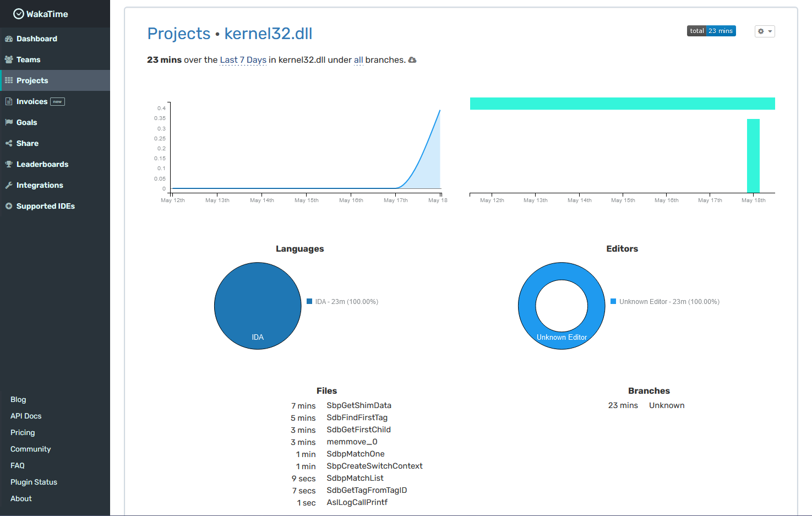Open the Blog link
The width and height of the screenshot is (812, 516).
point(18,399)
